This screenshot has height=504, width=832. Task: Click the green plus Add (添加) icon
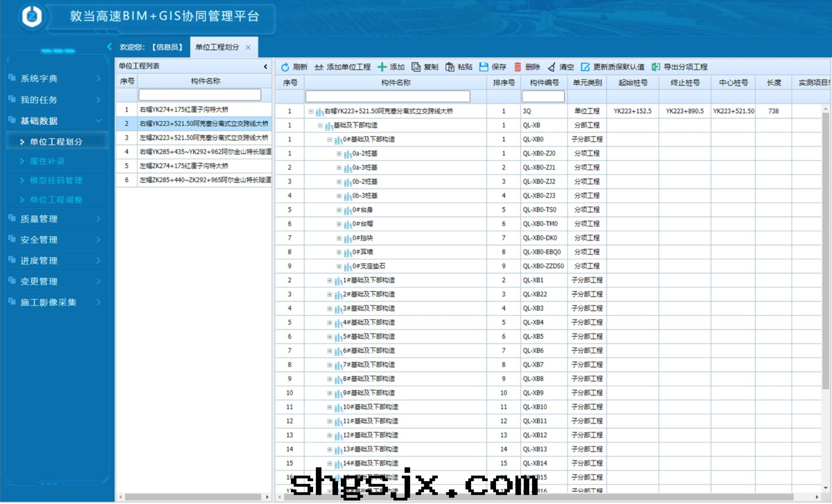[x=382, y=67]
